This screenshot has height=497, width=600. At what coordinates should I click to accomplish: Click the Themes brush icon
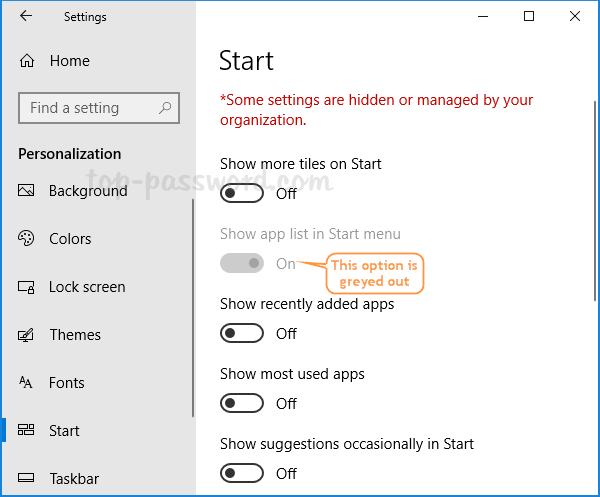click(x=27, y=335)
